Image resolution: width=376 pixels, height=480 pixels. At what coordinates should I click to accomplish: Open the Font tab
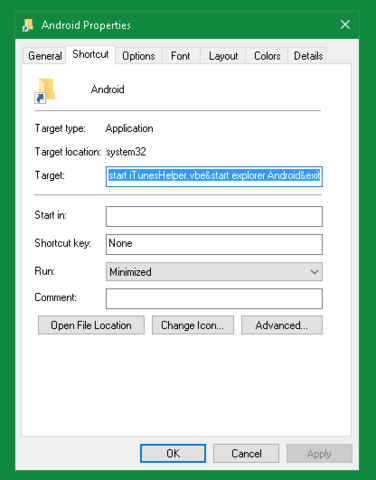(x=181, y=56)
